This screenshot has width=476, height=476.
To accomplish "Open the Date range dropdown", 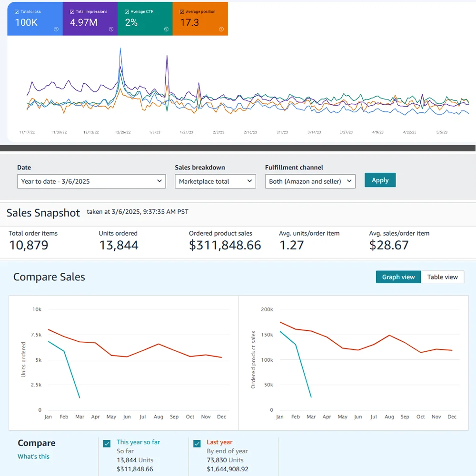I will (91, 181).
